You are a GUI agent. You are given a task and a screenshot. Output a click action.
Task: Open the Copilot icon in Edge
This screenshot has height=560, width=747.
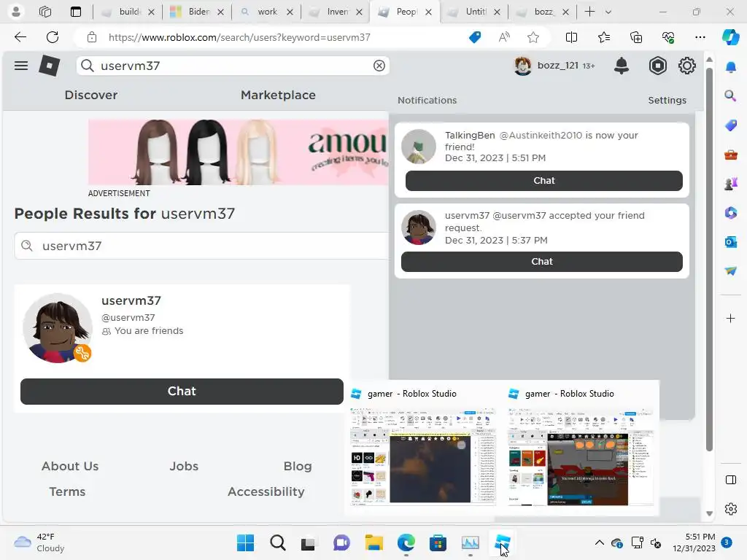[730, 37]
